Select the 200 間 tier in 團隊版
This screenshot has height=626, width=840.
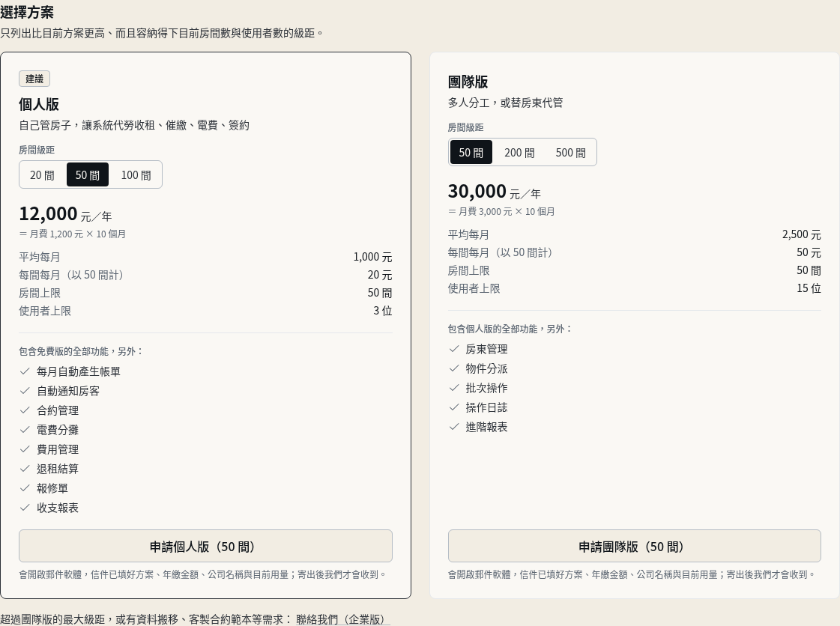(x=519, y=152)
